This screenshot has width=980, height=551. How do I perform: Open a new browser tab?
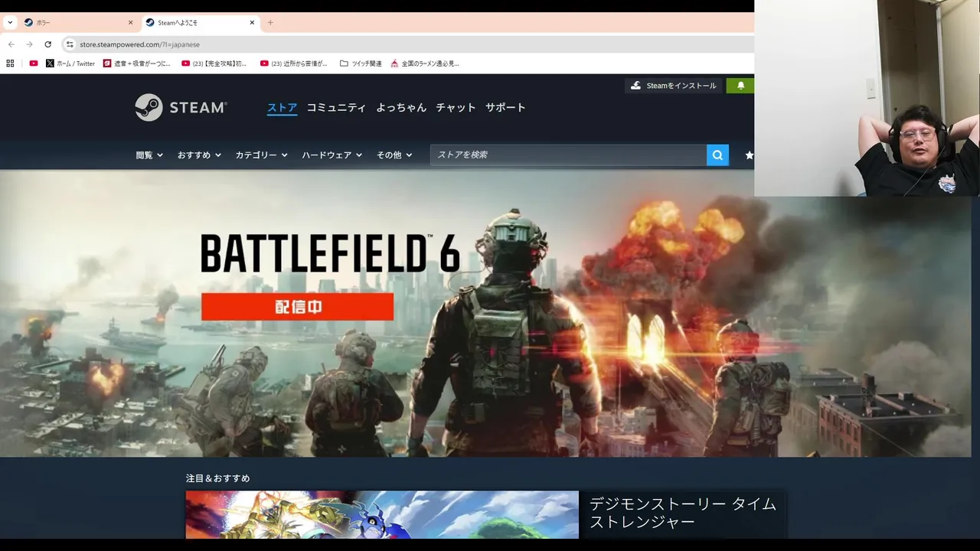[270, 22]
